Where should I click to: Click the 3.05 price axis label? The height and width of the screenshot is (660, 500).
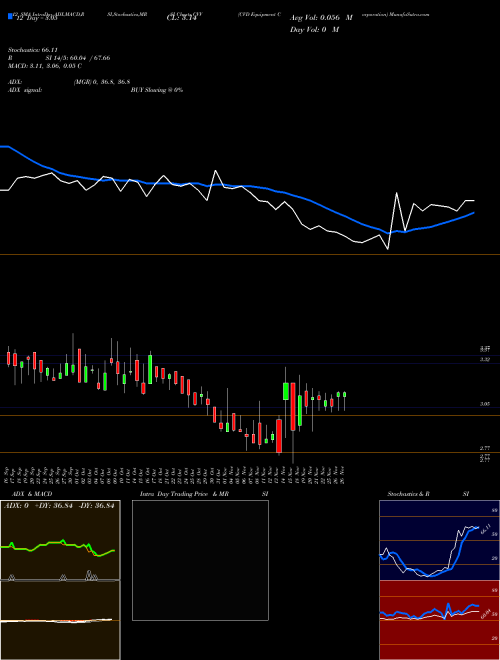[485, 404]
